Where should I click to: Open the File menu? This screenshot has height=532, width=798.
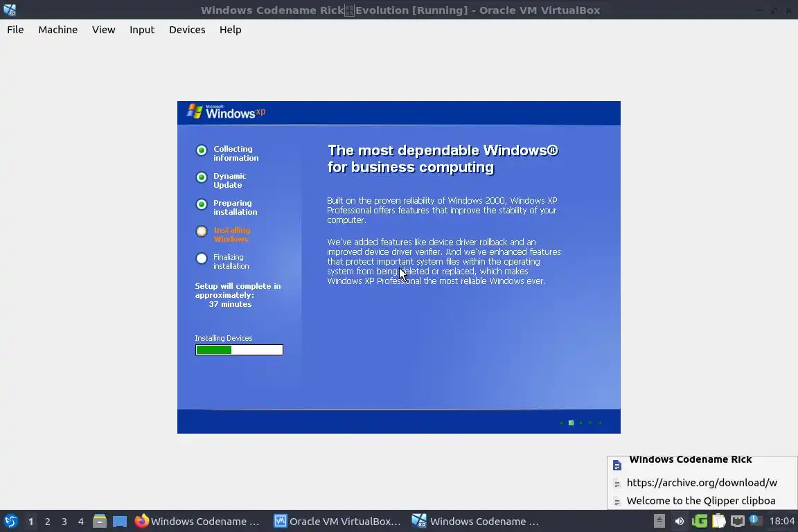tap(15, 30)
